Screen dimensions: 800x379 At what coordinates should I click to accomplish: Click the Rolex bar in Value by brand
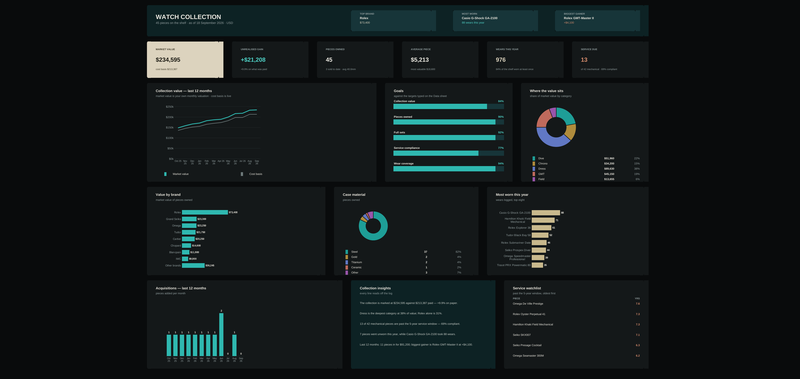point(205,212)
